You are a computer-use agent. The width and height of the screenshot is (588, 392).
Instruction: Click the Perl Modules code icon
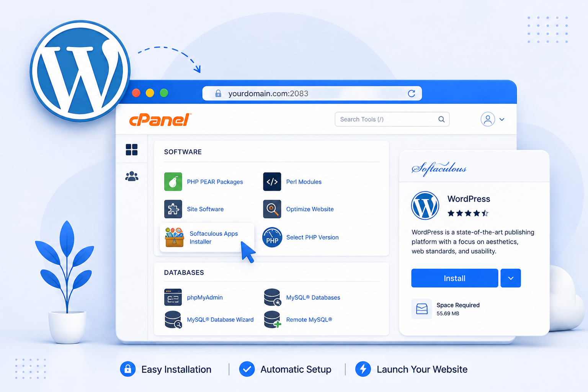[272, 181]
